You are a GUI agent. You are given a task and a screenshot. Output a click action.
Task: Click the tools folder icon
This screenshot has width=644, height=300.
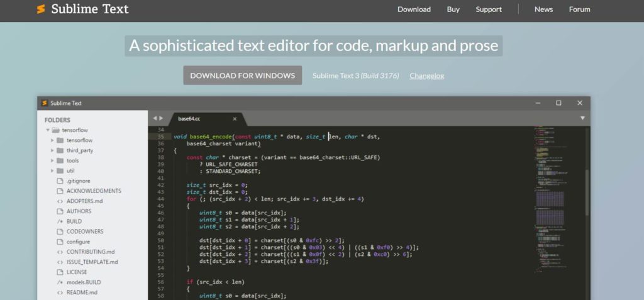point(60,160)
